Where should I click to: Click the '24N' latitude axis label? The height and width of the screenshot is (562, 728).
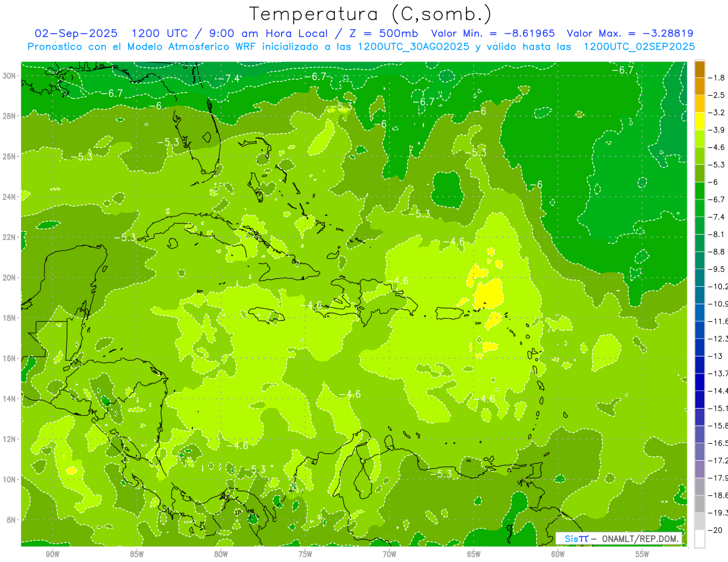click(10, 196)
